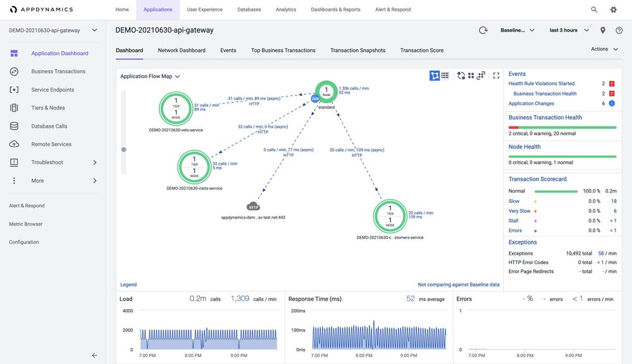Open the Baseline dropdown

tap(517, 30)
